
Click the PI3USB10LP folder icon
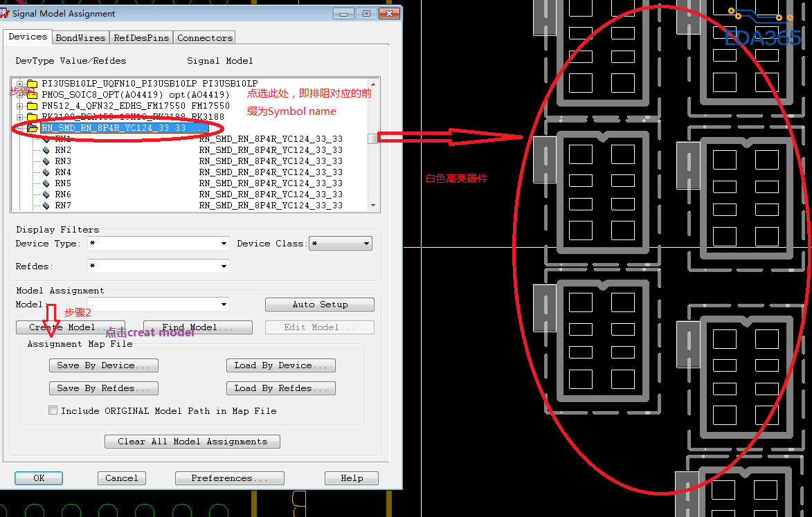(32, 84)
